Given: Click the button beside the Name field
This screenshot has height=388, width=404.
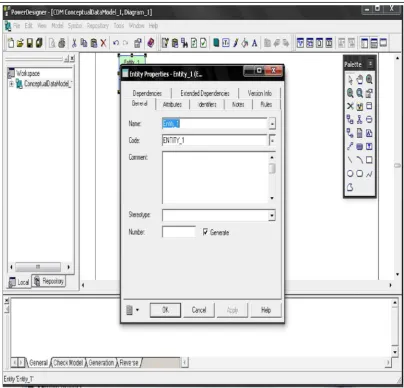Looking at the screenshot, I should point(272,124).
